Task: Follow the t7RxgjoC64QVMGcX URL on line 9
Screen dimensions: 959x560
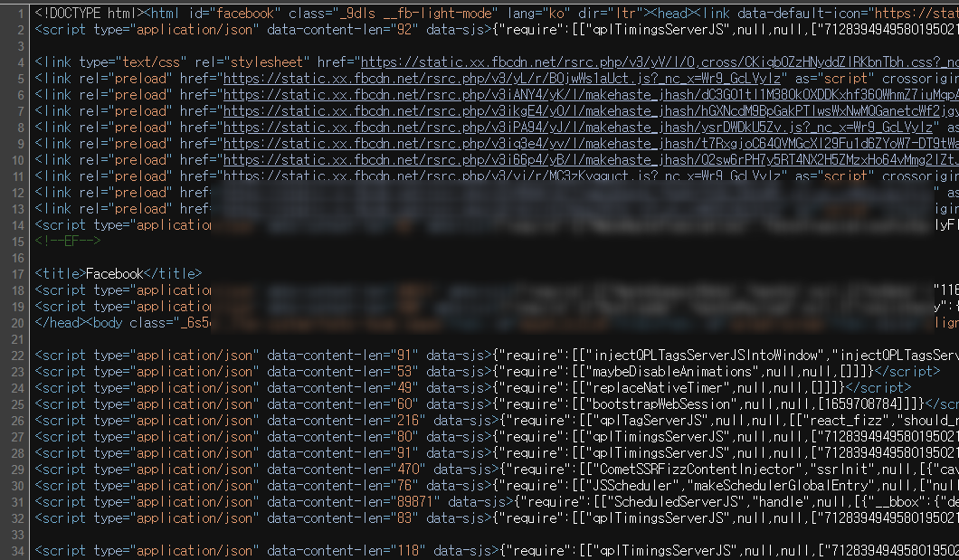Action: 591,144
